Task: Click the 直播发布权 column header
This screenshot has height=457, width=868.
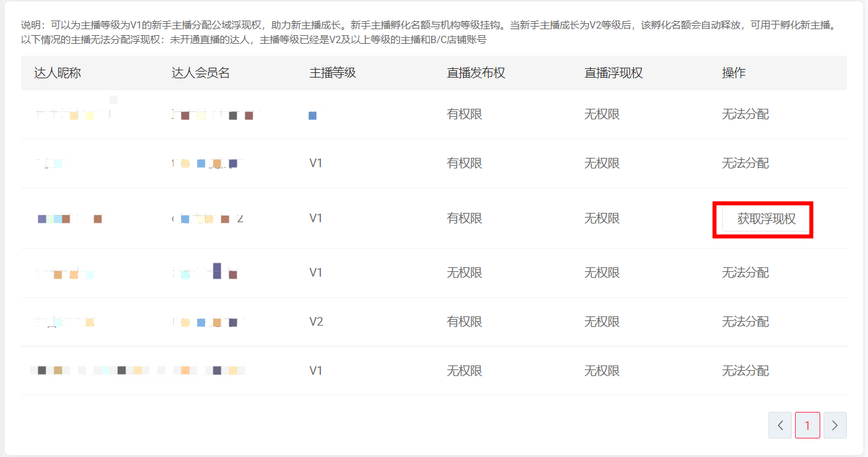Action: click(x=476, y=73)
